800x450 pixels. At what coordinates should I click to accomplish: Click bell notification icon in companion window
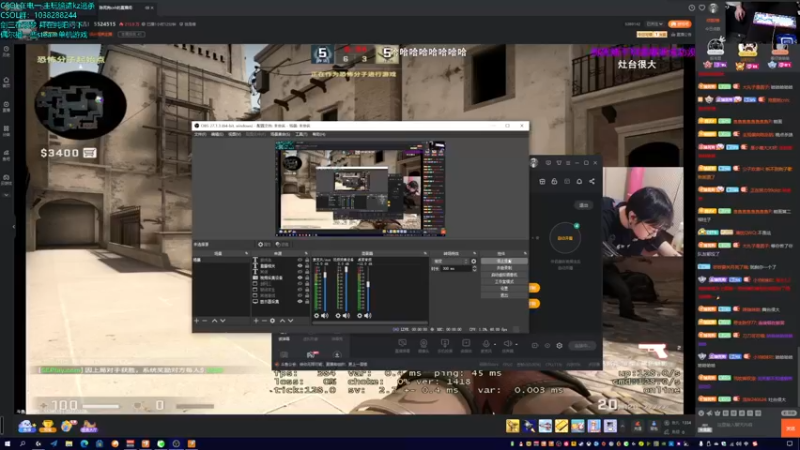click(x=579, y=182)
